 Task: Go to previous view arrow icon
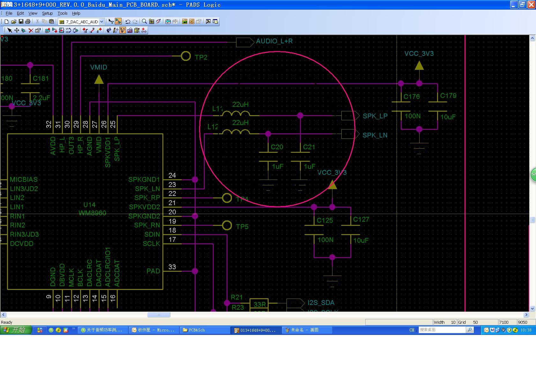(x=168, y=21)
